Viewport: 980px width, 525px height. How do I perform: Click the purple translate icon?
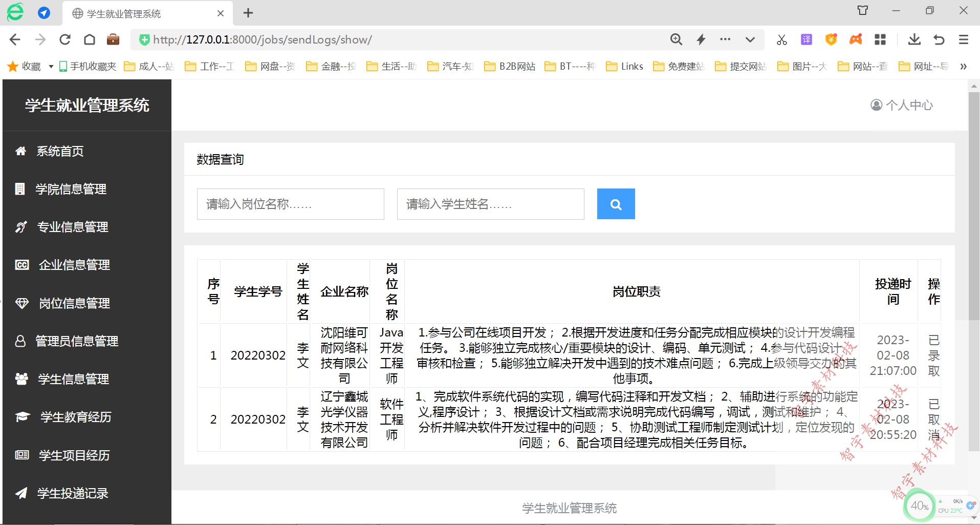tap(807, 39)
